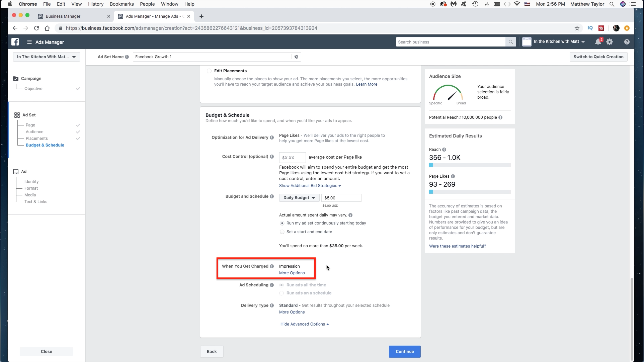Click the Ad Set settings gear icon
Image resolution: width=644 pixels, height=362 pixels.
tap(296, 57)
